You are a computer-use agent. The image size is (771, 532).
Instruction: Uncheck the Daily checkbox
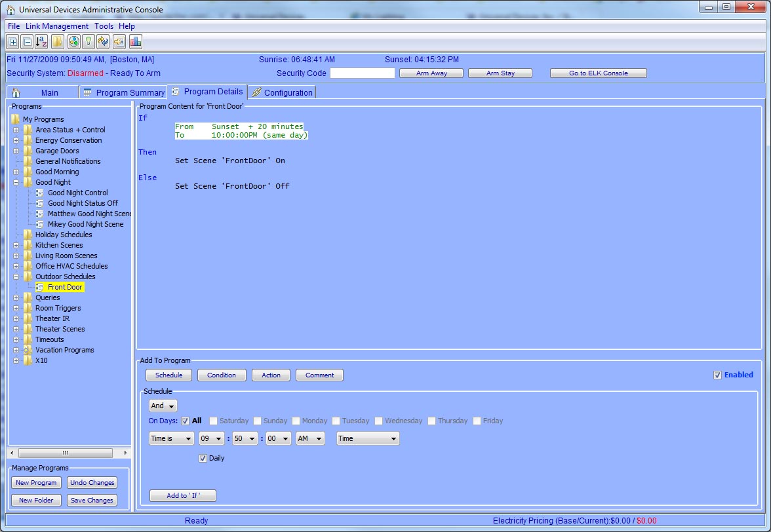tap(203, 458)
